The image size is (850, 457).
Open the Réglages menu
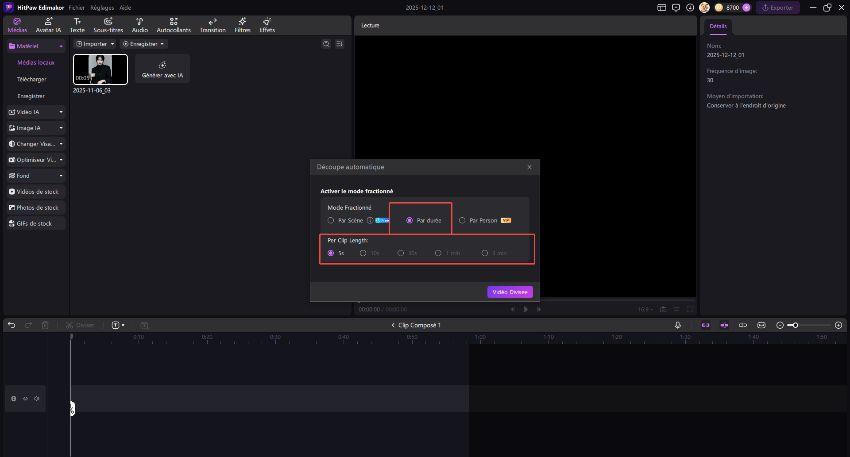pyautogui.click(x=102, y=7)
